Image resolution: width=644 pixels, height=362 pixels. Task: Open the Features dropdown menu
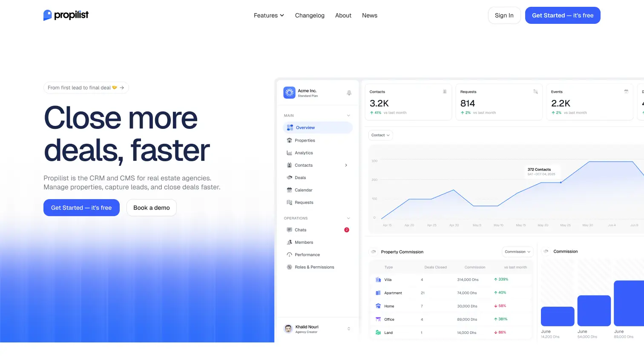click(269, 15)
